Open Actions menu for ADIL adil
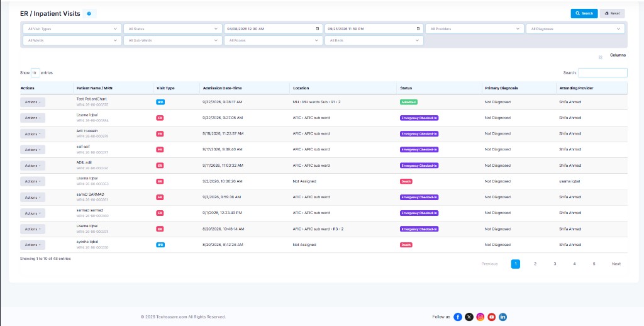The height and width of the screenshot is (326, 644). [x=33, y=166]
